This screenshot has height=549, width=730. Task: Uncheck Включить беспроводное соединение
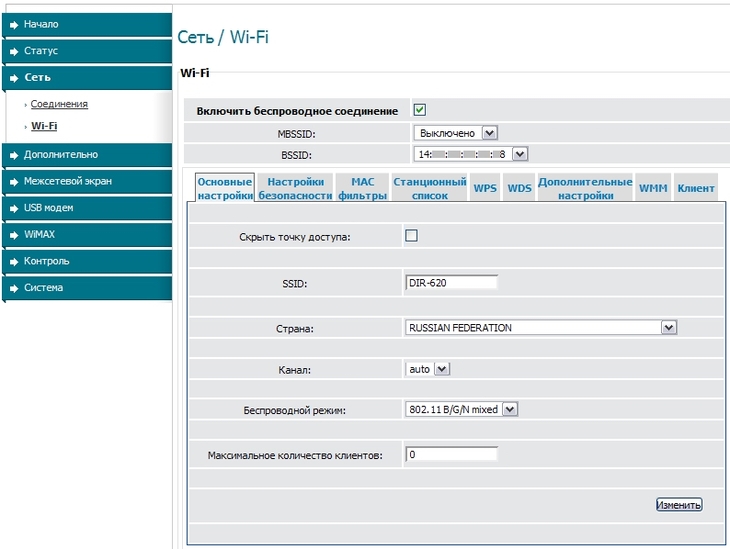tap(419, 110)
